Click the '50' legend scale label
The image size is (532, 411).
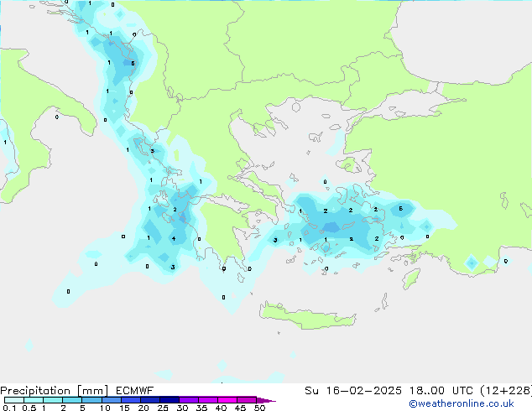tap(259, 408)
